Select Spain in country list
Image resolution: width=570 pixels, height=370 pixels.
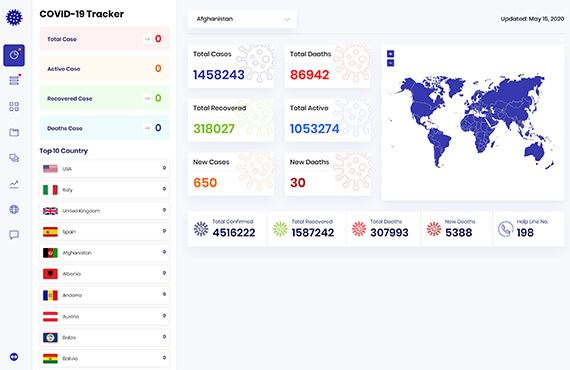tap(104, 232)
